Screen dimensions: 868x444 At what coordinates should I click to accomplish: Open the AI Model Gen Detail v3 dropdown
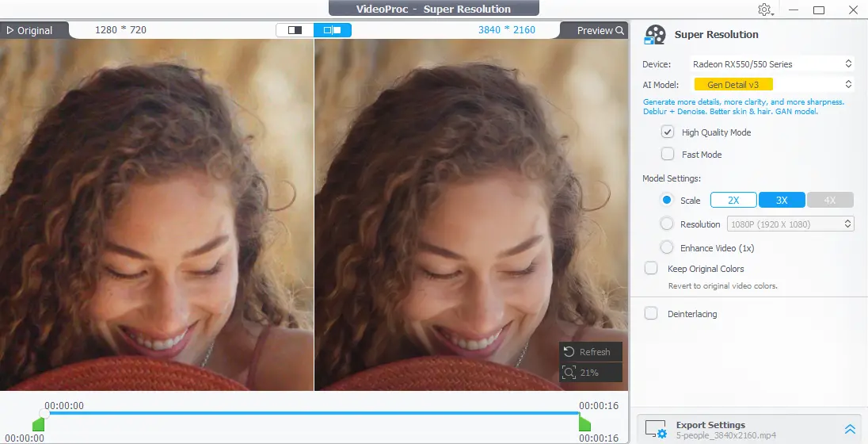click(x=771, y=84)
